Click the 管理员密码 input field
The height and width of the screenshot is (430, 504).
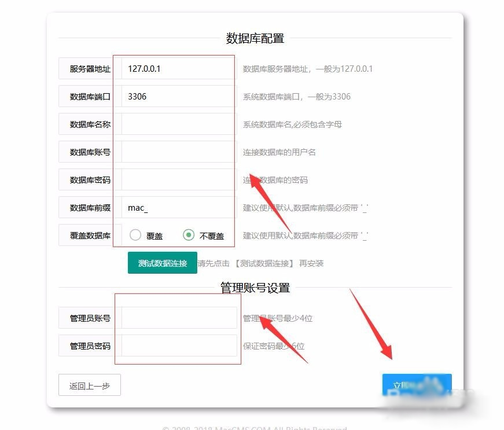[x=178, y=346]
